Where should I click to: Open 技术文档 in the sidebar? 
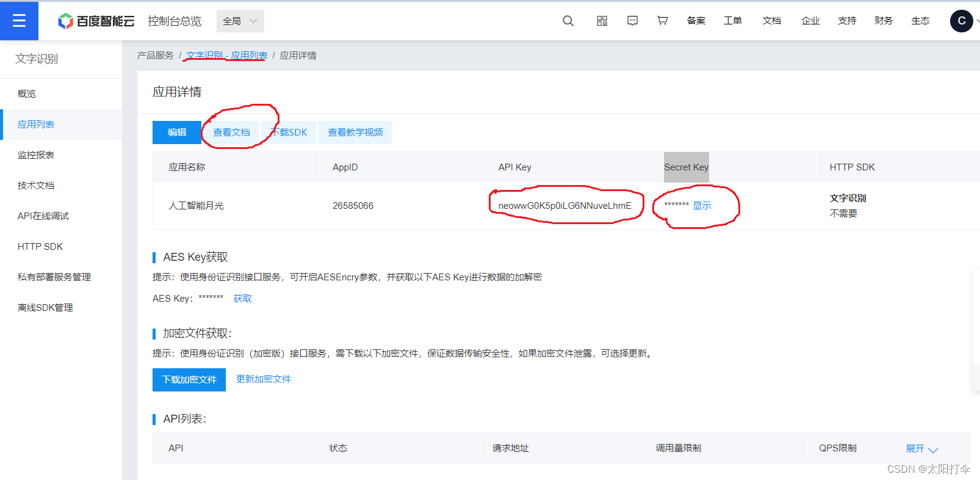pos(61,186)
